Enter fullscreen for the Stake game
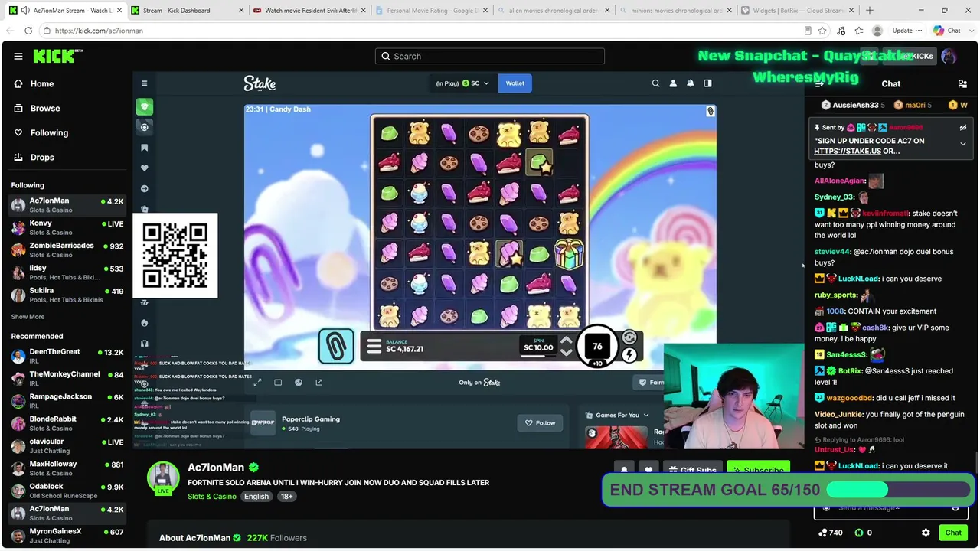This screenshot has width=980, height=551. tap(257, 383)
